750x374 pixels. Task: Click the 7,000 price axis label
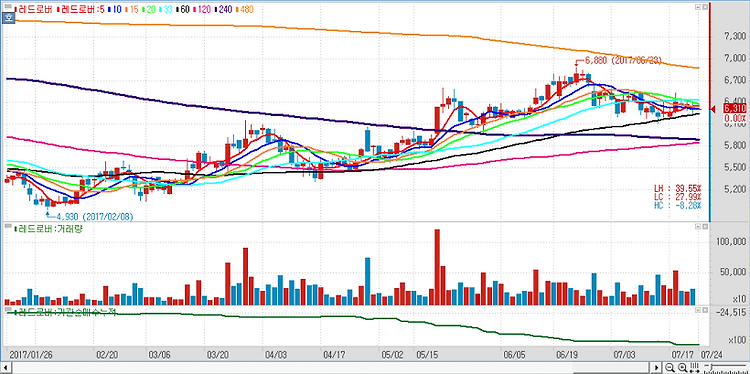(x=734, y=58)
